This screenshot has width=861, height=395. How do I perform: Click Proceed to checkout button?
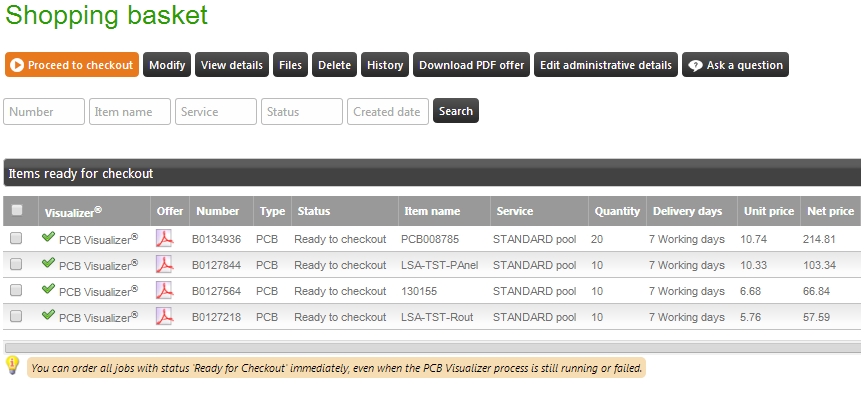click(x=72, y=65)
